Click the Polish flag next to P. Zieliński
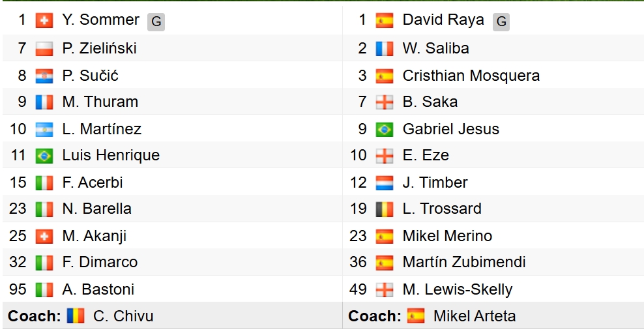 [44, 48]
